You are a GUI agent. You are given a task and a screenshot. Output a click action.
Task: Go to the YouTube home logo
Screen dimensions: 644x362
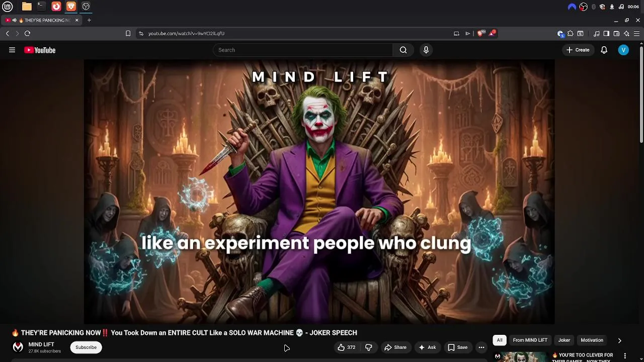[40, 50]
